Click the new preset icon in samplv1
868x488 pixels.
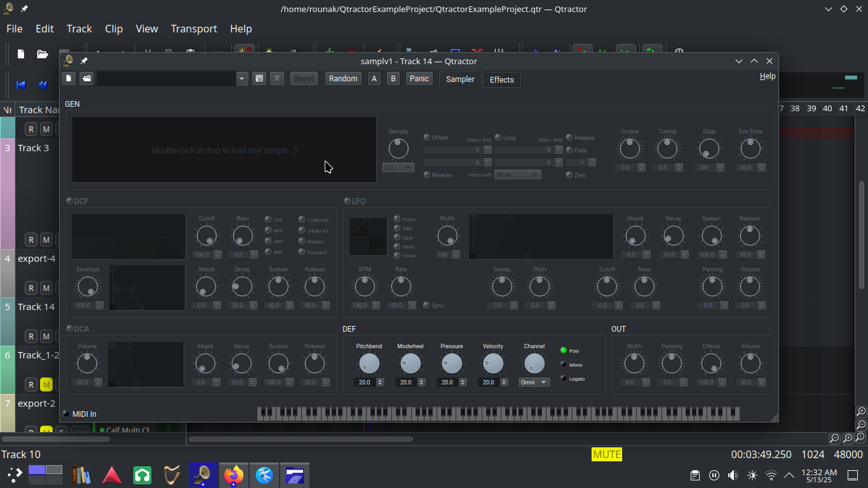pos(69,78)
